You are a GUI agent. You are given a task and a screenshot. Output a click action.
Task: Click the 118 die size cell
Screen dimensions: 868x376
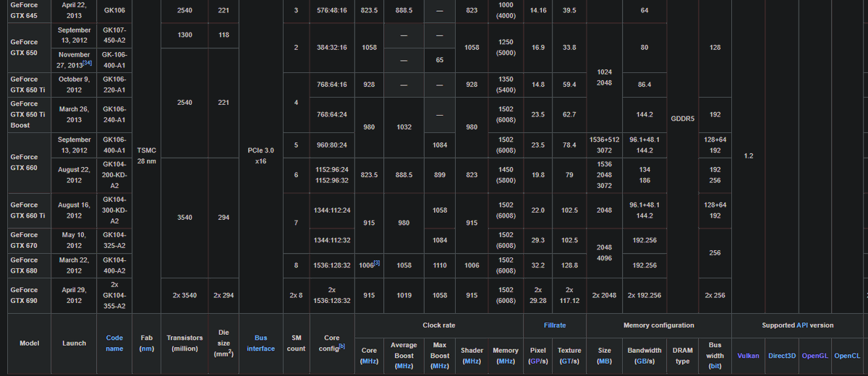pyautogui.click(x=223, y=36)
